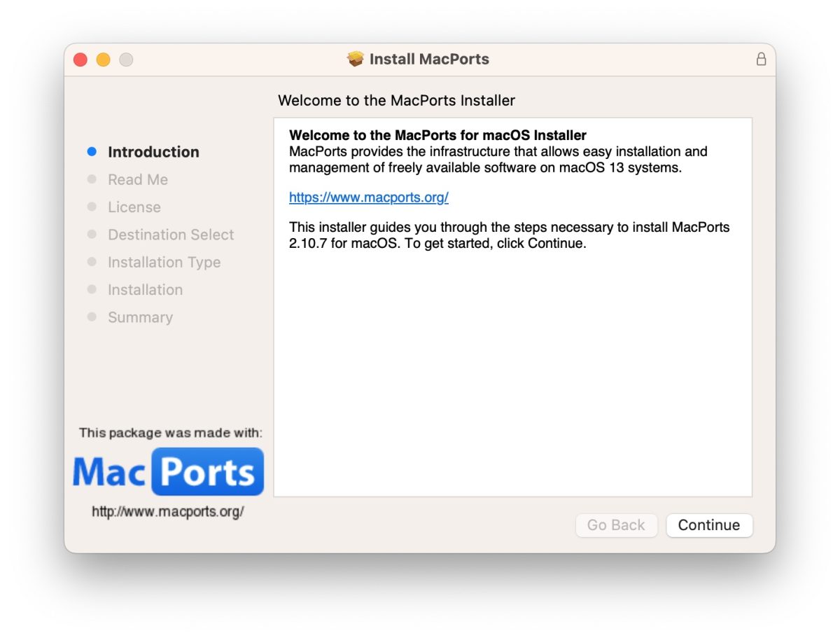Click the http://www.macports.org/ text under logo
840x638 pixels.
click(168, 512)
